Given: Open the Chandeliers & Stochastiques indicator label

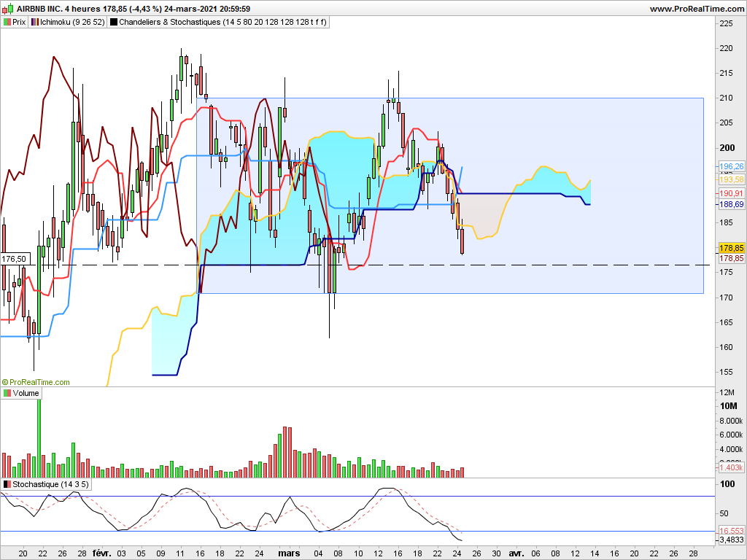Looking at the screenshot, I should pyautogui.click(x=222, y=22).
